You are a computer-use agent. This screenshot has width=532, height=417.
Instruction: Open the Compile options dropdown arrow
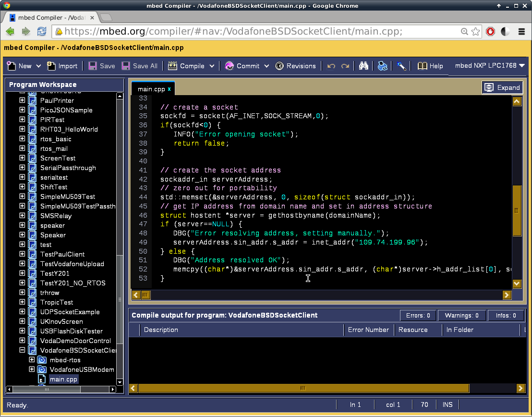coord(211,66)
